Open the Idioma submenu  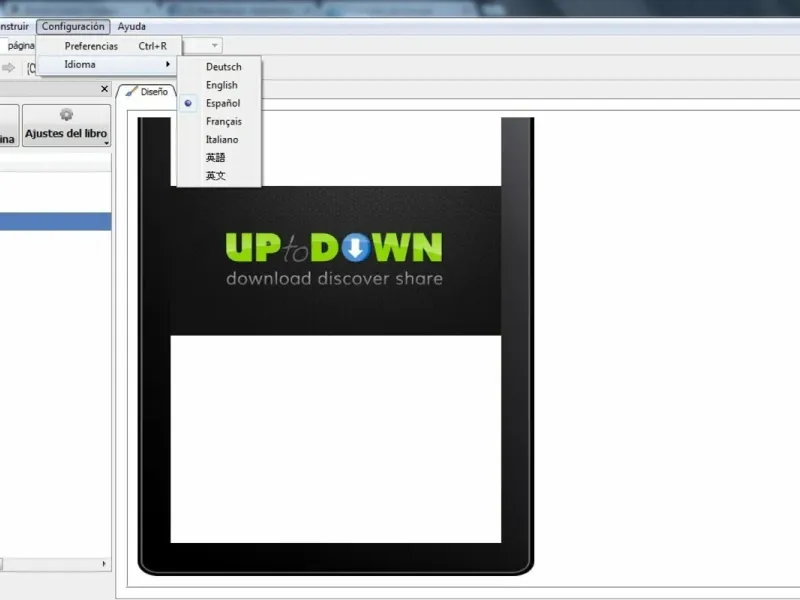tap(109, 64)
